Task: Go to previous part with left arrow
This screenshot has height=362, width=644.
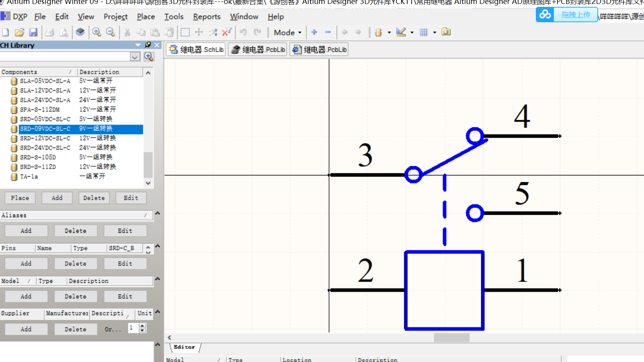Action: (345, 32)
